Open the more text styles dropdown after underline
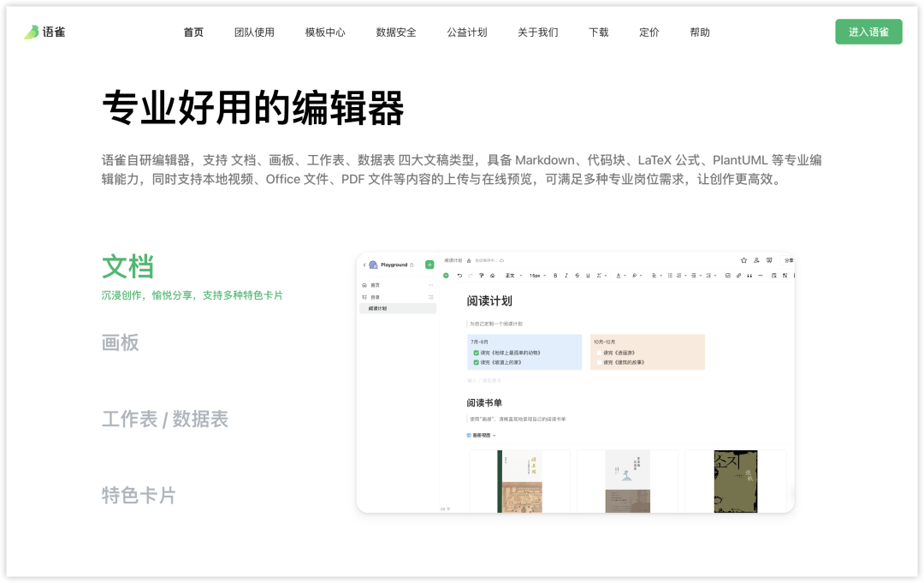This screenshot has height=583, width=924. (601, 276)
